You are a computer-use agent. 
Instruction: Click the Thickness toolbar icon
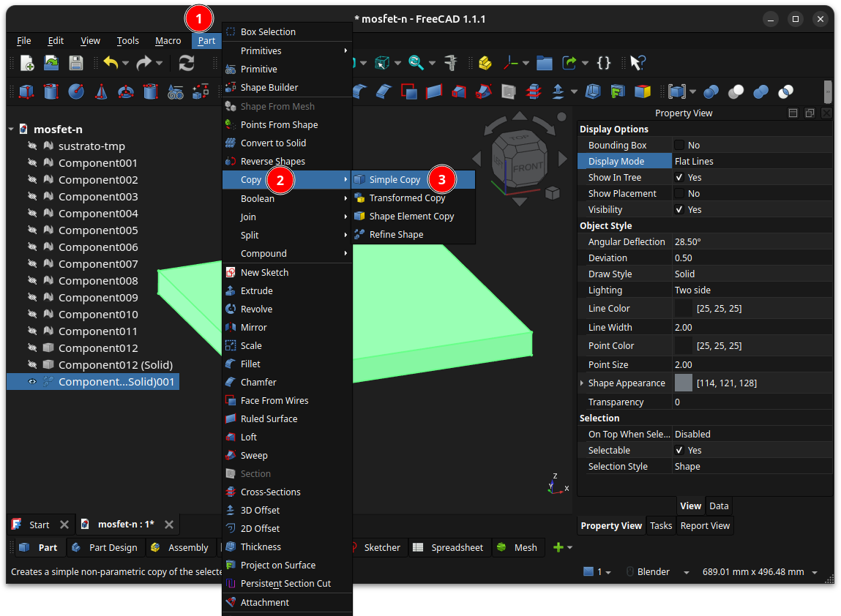[593, 91]
